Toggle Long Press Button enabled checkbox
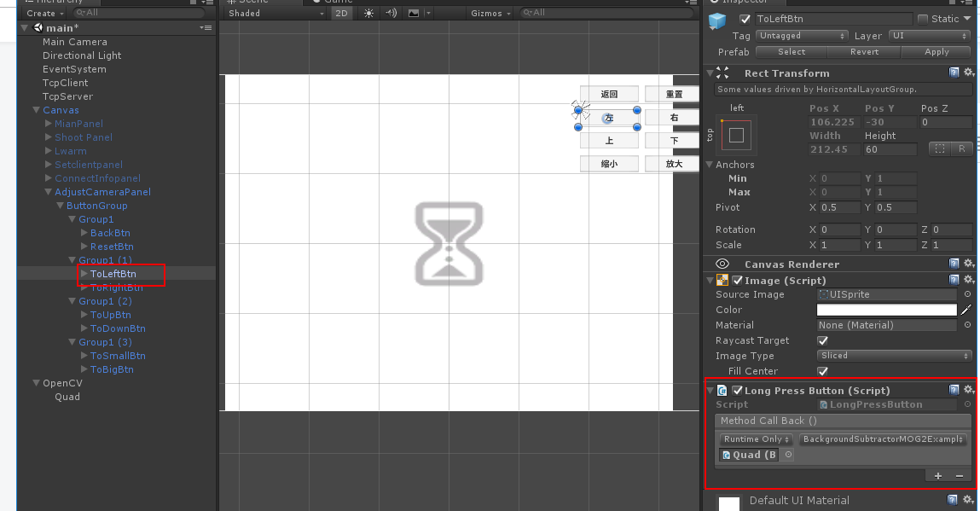The image size is (980, 511). coord(738,391)
